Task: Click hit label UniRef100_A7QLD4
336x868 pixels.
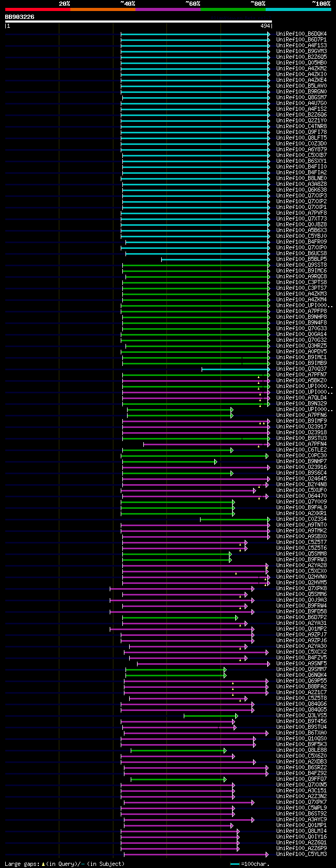Action: tap(301, 398)
